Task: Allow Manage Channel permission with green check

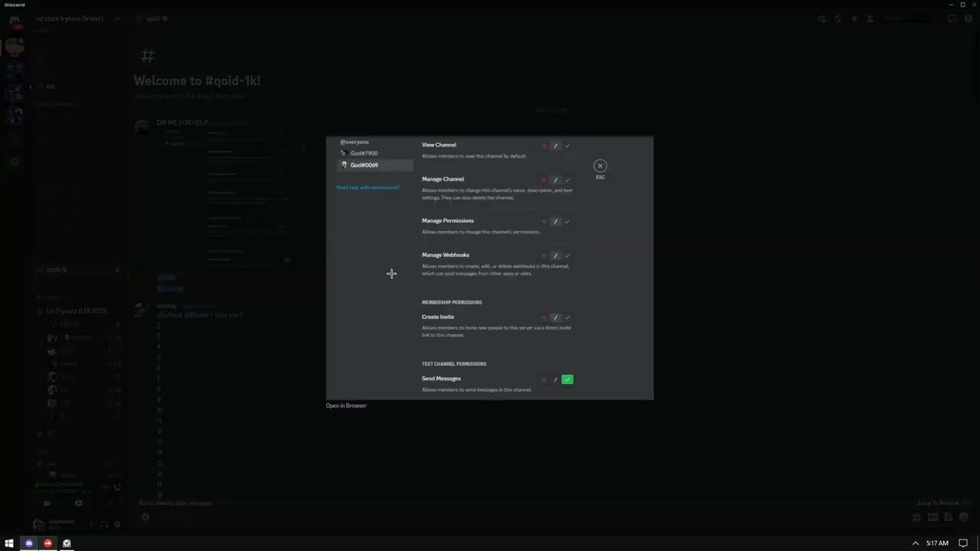Action: 567,180
